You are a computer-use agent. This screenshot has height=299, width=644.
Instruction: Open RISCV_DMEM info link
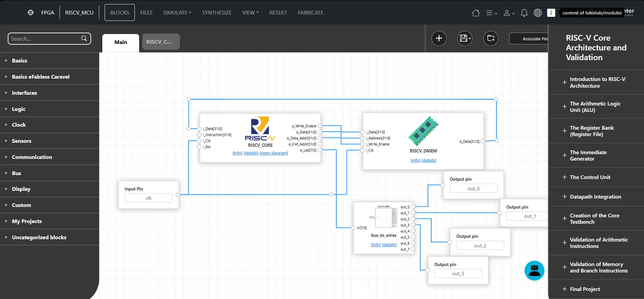(416, 161)
